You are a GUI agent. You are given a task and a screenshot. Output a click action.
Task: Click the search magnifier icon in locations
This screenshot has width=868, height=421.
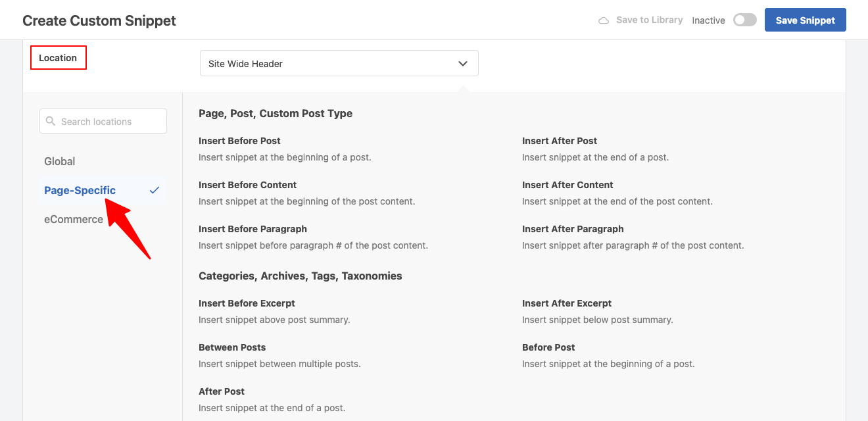tap(51, 122)
